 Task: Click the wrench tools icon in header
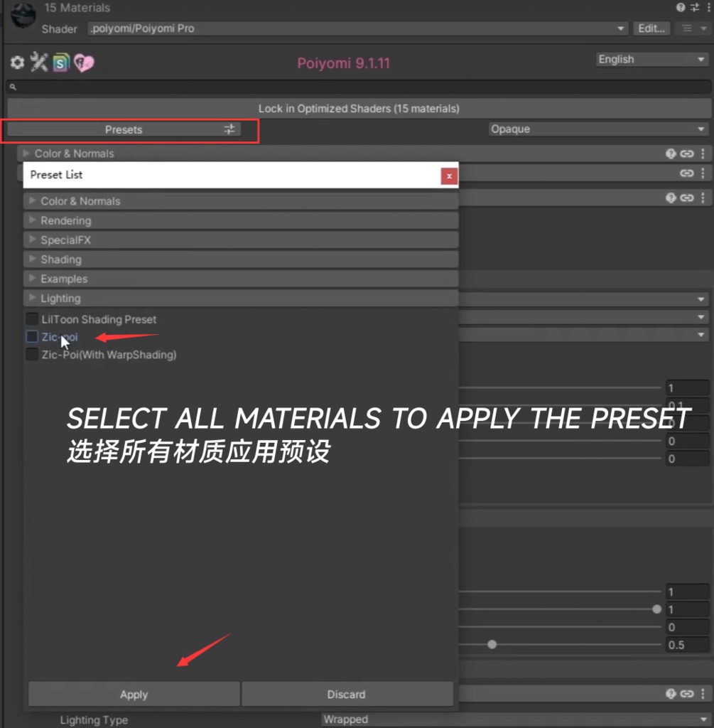[38, 62]
